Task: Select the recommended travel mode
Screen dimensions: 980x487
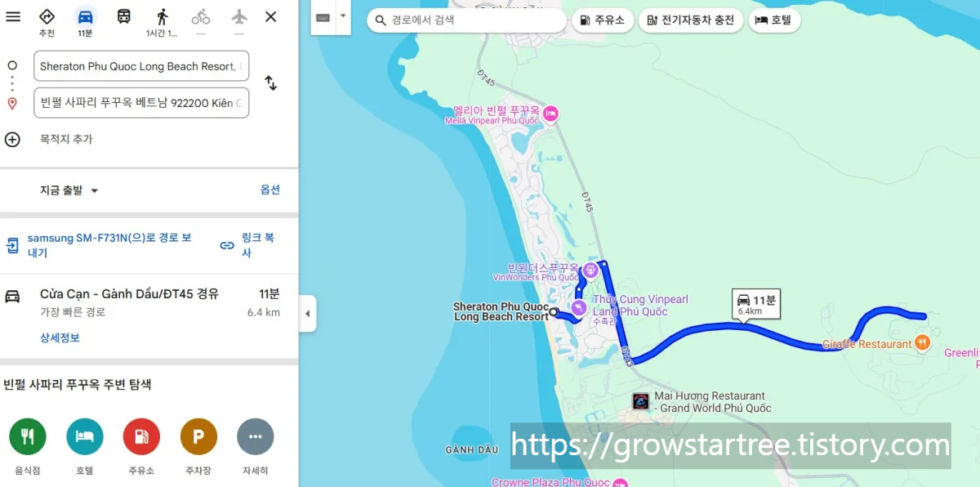Action: (x=47, y=22)
